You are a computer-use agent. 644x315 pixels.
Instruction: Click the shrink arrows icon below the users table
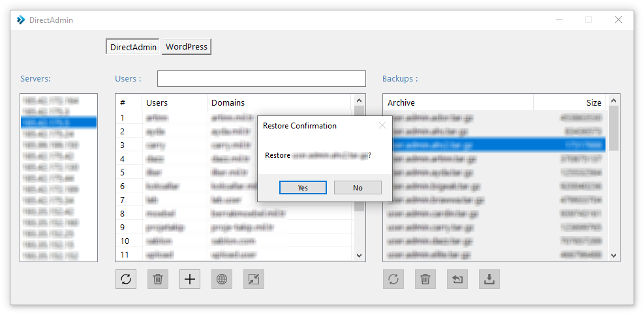(254, 279)
